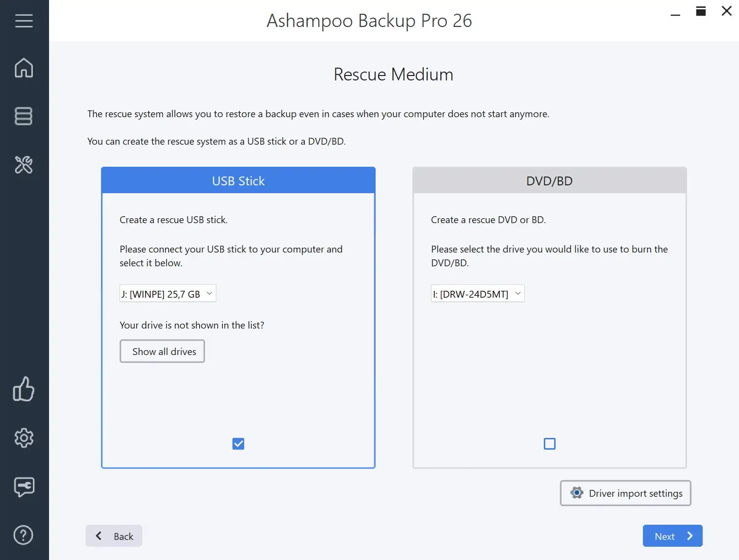Viewport: 739px width, 560px height.
Task: Open application settings via gear icon
Action: tap(24, 438)
